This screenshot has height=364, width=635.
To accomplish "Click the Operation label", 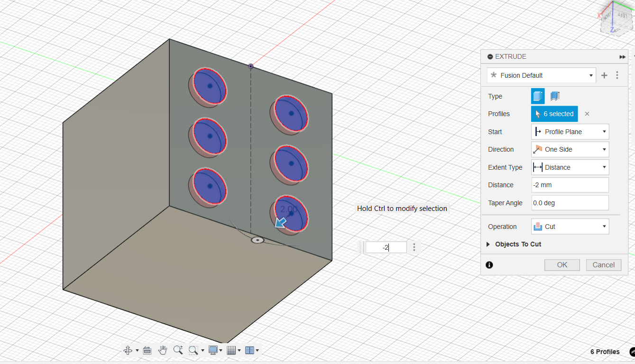I will (x=502, y=227).
